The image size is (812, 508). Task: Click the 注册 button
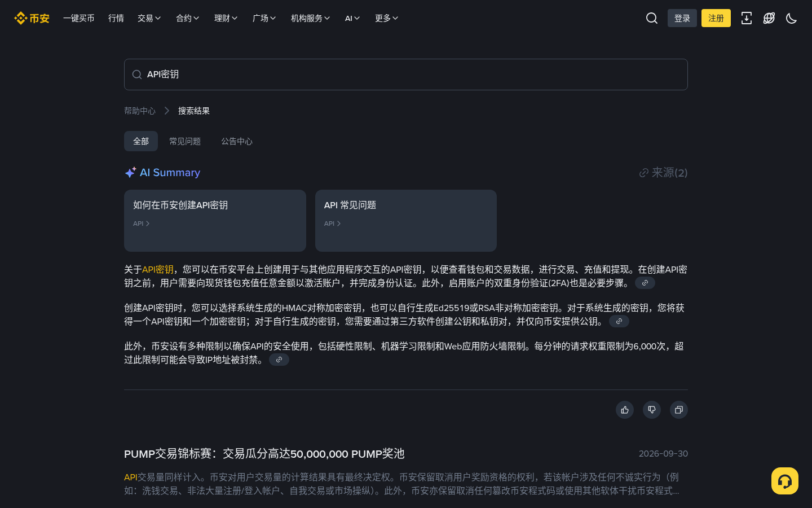(x=716, y=18)
